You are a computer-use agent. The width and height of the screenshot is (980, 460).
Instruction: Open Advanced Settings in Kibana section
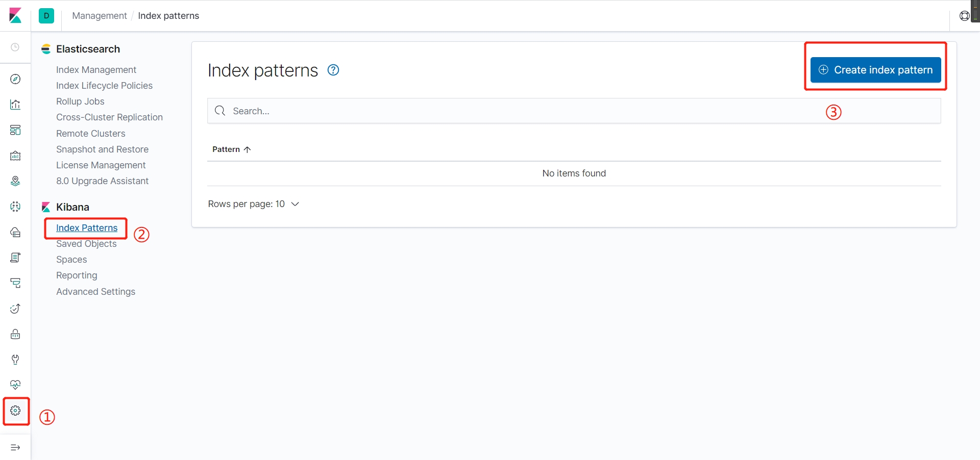[95, 292]
